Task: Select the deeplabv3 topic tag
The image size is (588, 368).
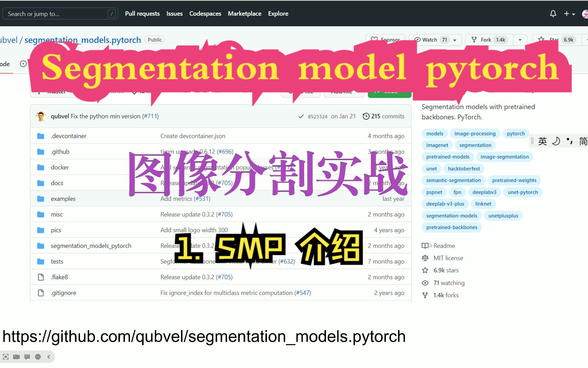Action: pos(485,192)
